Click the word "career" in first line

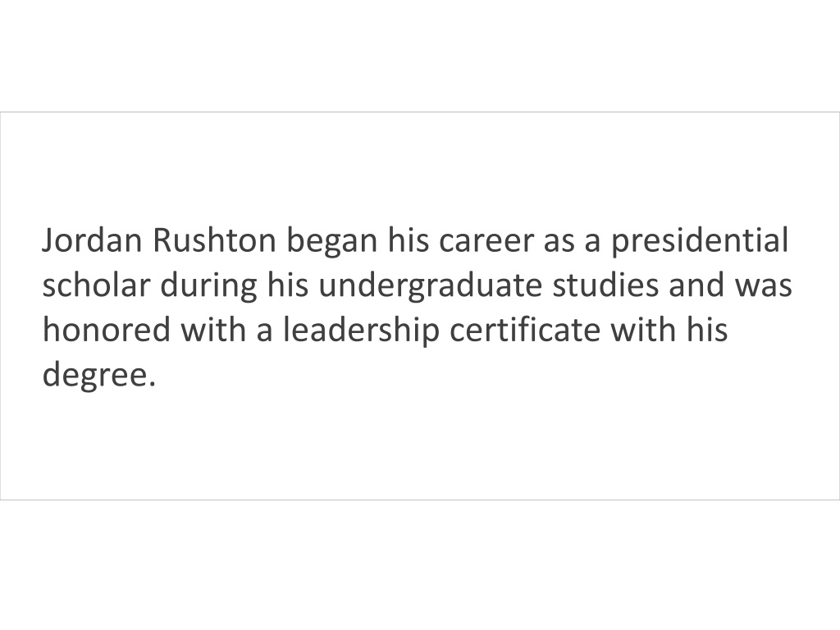[x=486, y=242]
